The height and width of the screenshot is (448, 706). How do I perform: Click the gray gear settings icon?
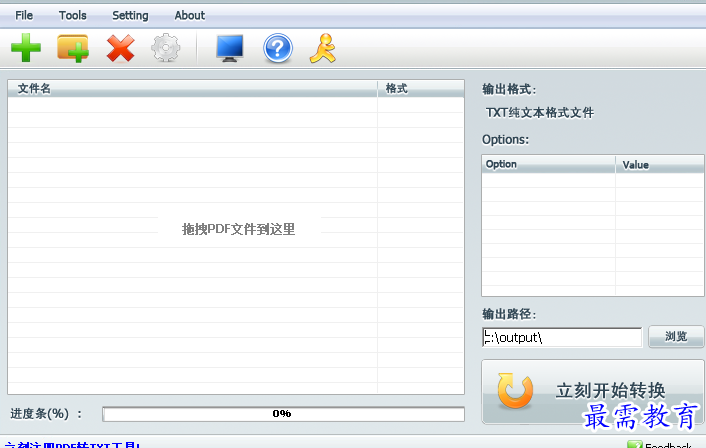166,48
